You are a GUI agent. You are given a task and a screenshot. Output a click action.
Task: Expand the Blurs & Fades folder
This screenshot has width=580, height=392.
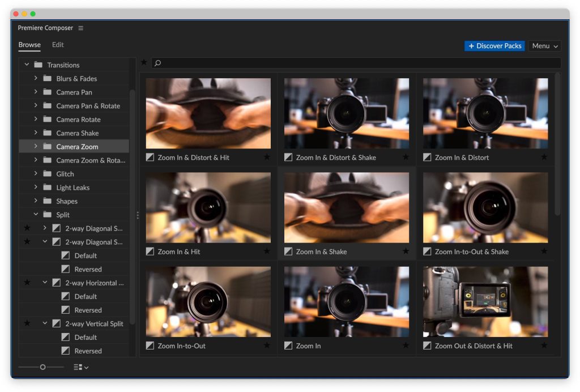36,79
